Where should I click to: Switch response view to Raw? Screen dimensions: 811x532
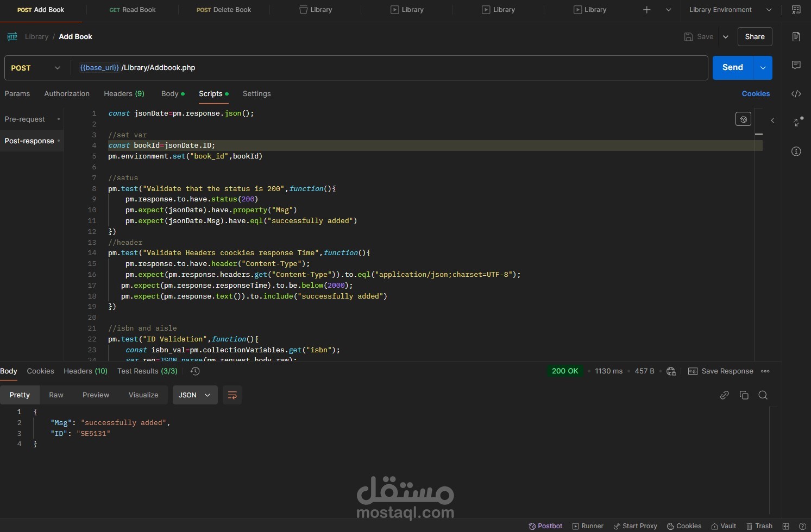56,395
